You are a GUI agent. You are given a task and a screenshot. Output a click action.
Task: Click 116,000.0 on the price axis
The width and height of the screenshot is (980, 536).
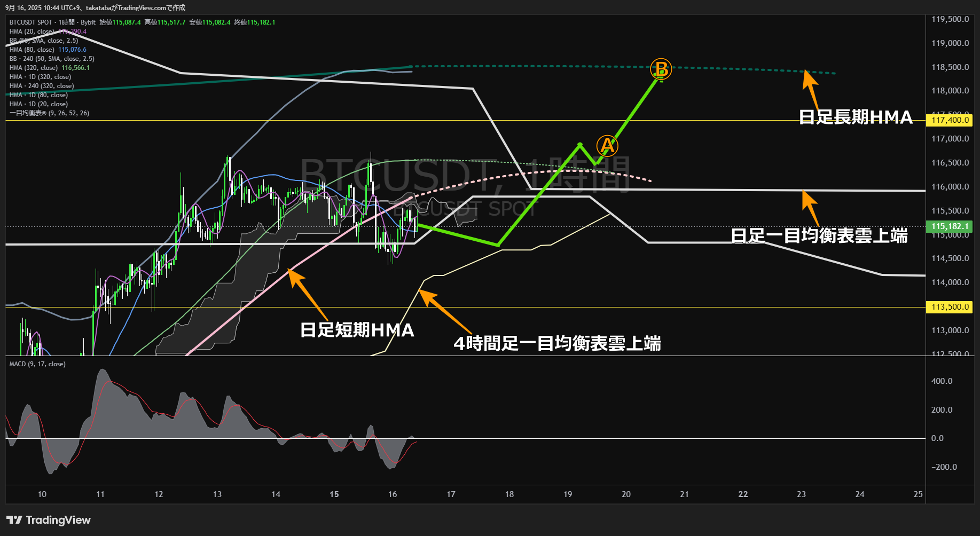950,187
